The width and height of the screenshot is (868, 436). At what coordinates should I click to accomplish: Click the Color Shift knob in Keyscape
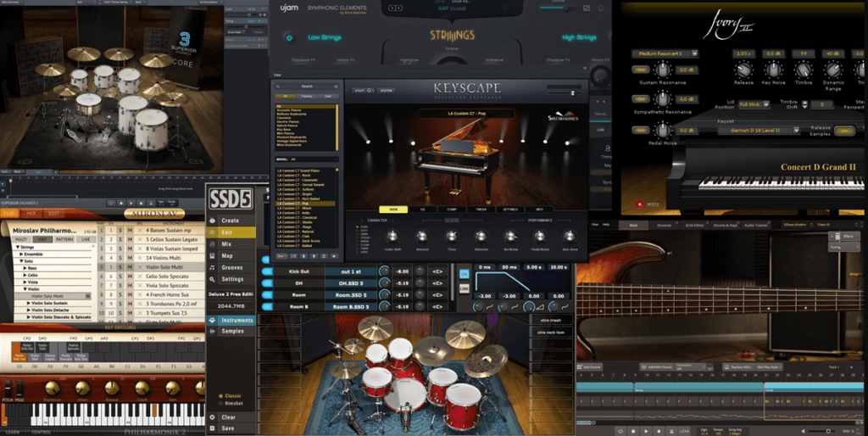(x=392, y=237)
